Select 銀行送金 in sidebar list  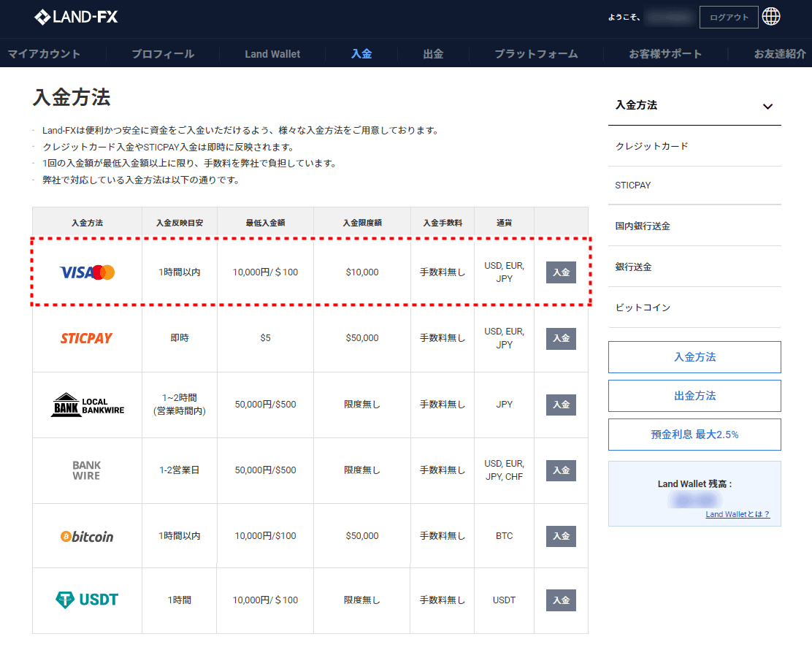pos(694,267)
